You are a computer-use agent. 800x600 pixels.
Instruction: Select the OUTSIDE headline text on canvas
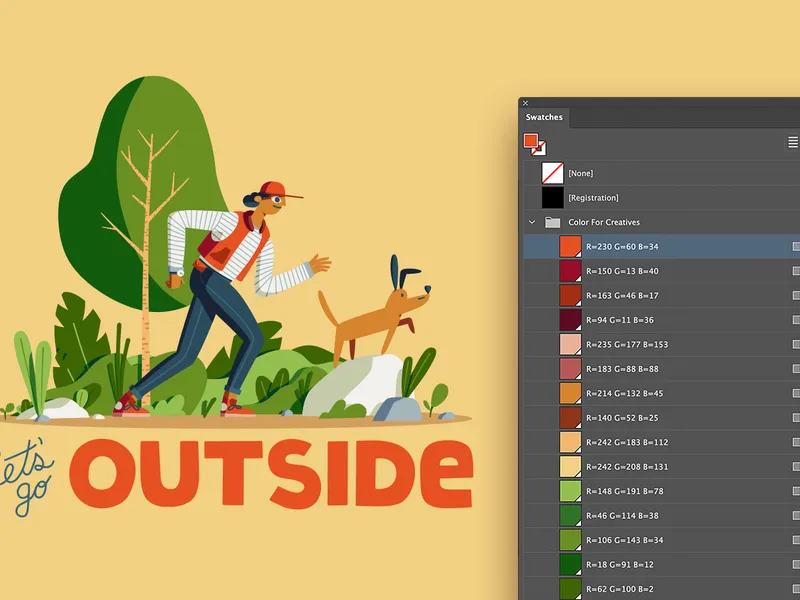271,473
